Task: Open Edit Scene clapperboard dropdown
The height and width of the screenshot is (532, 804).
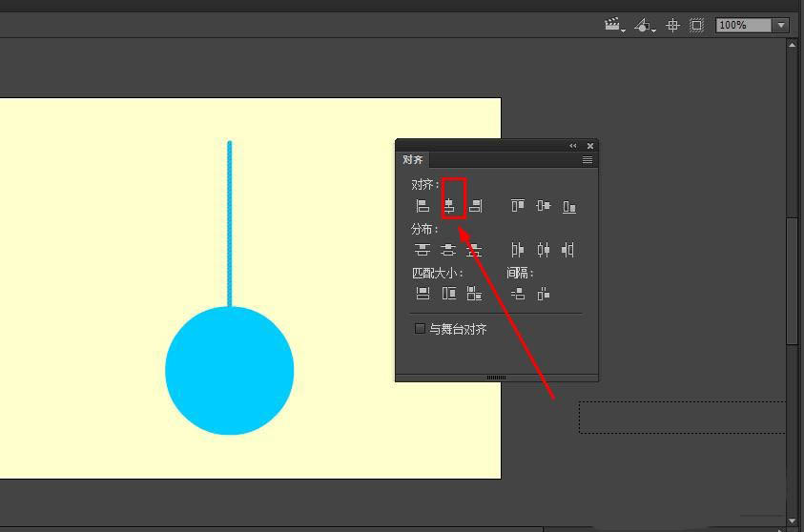Action: (614, 25)
